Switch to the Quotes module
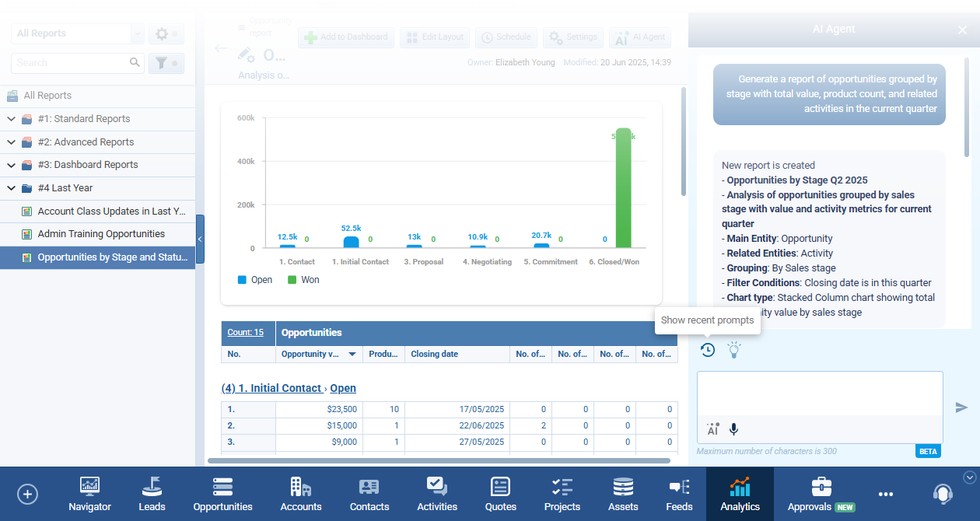This screenshot has width=980, height=521. [500, 494]
